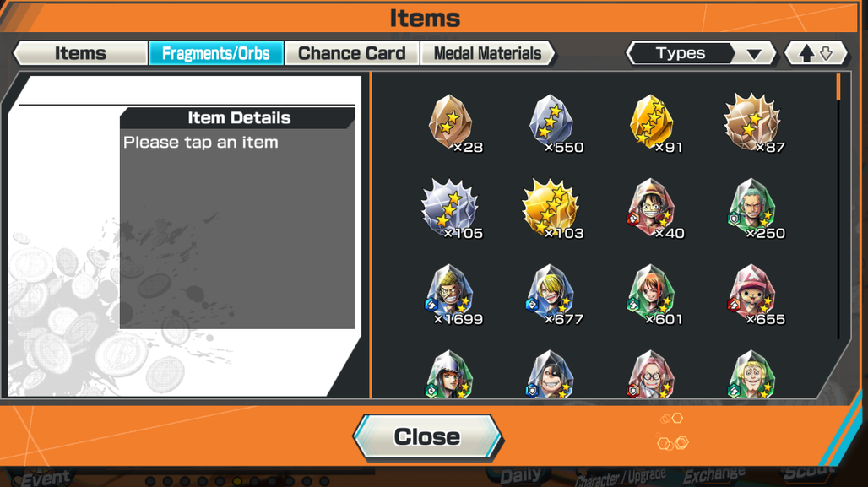Screen dimensions: 868x487
Task: Open the Medal Materials tab
Action: 488,53
